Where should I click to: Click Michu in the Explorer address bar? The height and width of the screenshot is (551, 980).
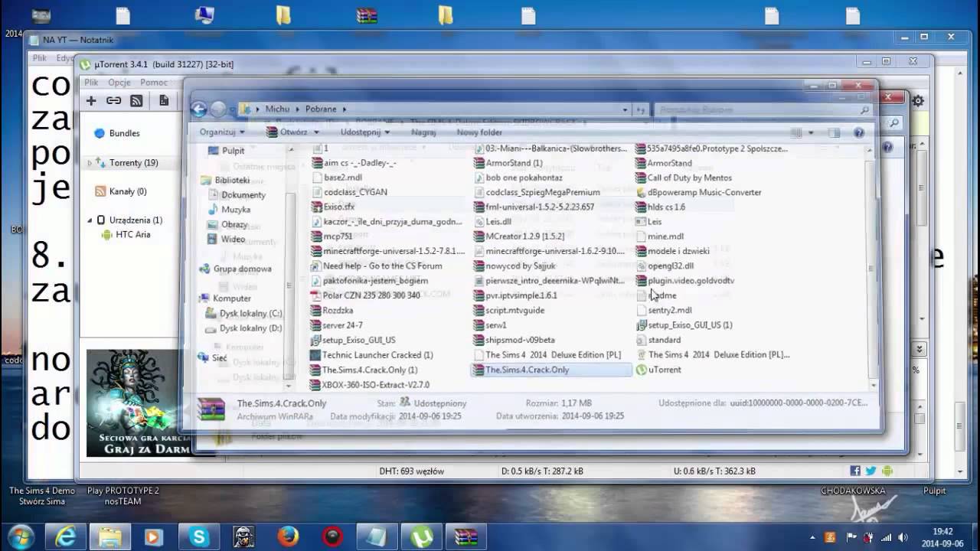pyautogui.click(x=277, y=109)
